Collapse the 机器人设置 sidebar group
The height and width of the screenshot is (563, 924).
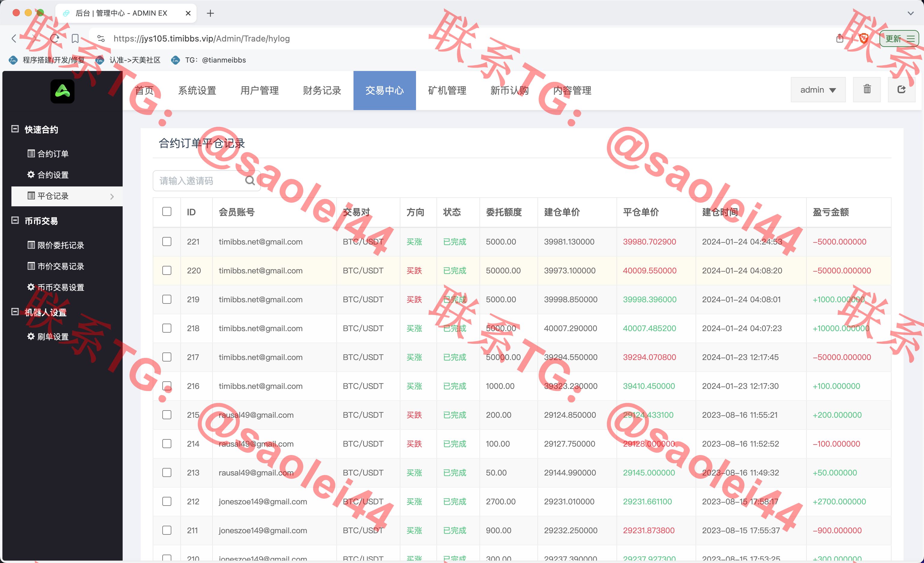click(15, 312)
